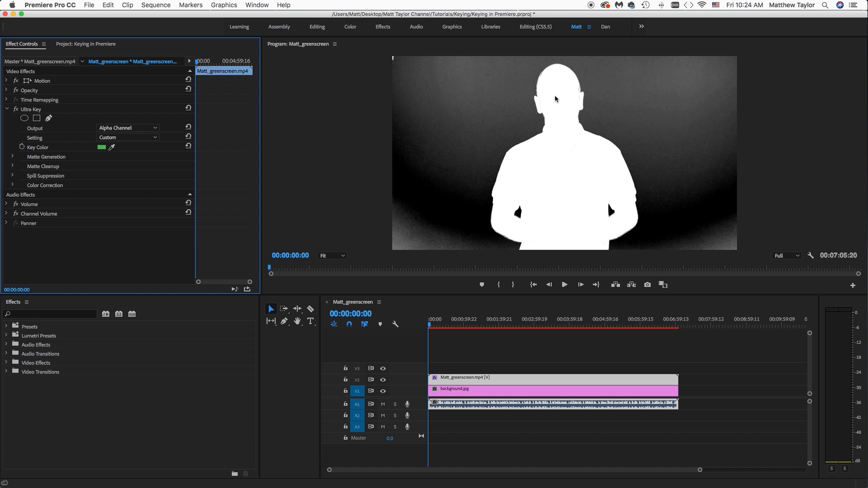Open the Output dropdown set to Alpha Channel
This screenshot has height=488, width=868.
click(x=127, y=128)
